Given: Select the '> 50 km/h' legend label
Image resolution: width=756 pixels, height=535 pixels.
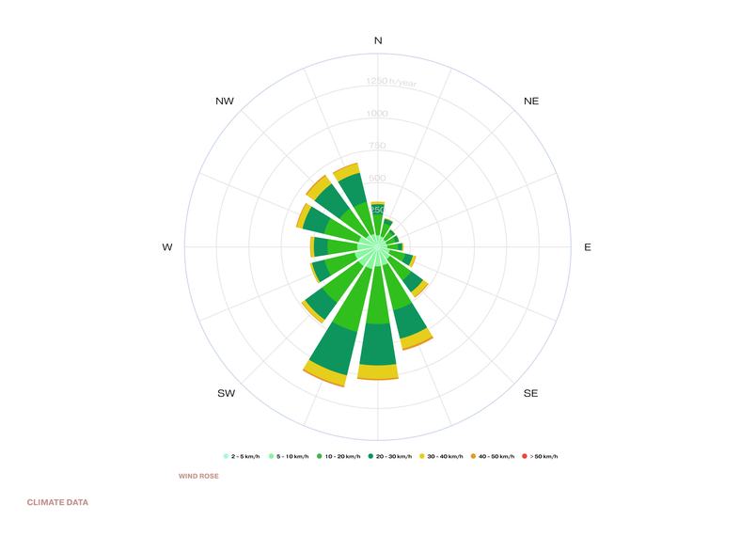Looking at the screenshot, I should click(x=543, y=456).
